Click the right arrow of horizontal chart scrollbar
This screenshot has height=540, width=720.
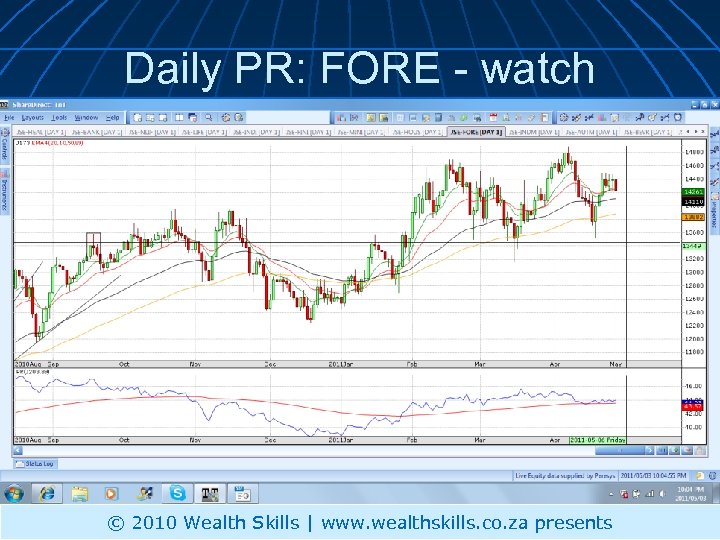[649, 450]
